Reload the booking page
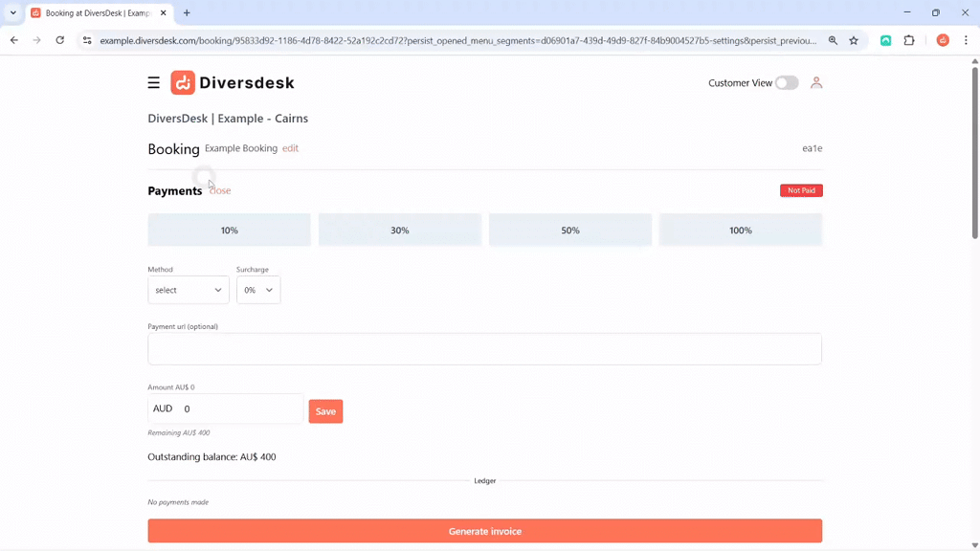Screen dimensions: 980x551 (x=60, y=40)
